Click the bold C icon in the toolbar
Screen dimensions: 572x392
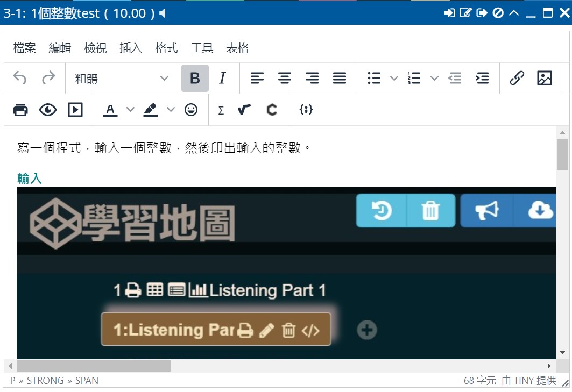coord(271,110)
